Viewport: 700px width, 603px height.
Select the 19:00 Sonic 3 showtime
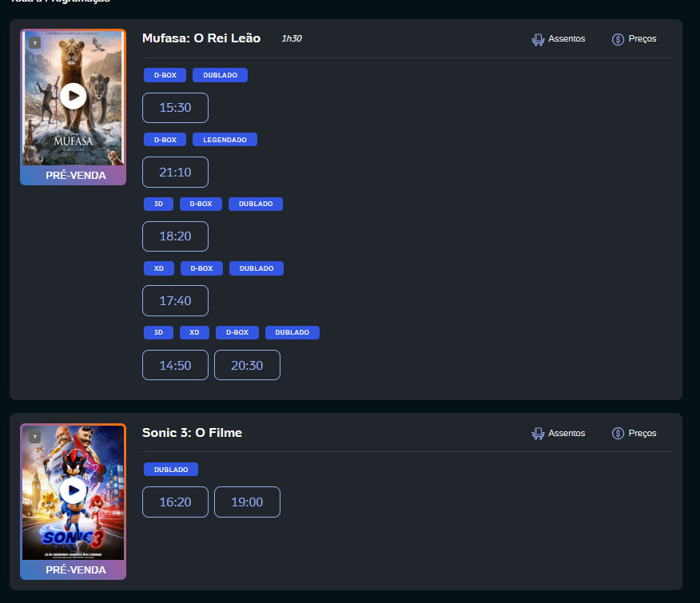(248, 502)
